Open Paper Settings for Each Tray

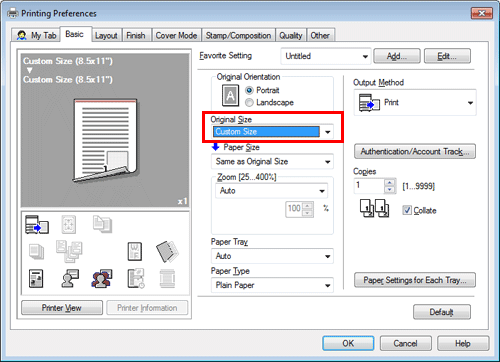415,280
